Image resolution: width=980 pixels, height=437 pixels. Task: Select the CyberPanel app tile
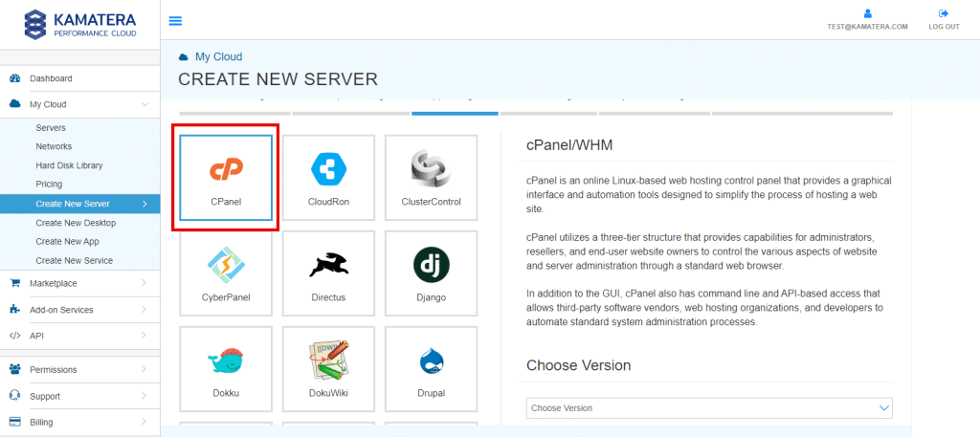226,273
